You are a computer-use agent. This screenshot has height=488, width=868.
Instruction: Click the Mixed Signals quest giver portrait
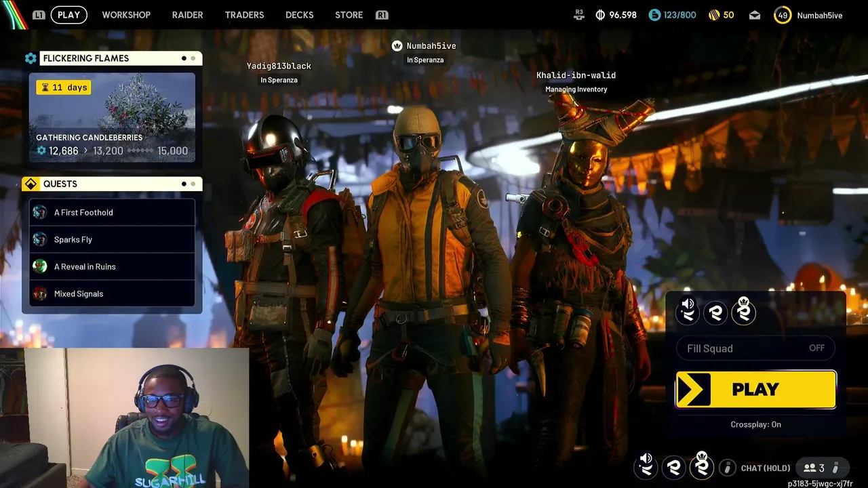[x=40, y=293]
